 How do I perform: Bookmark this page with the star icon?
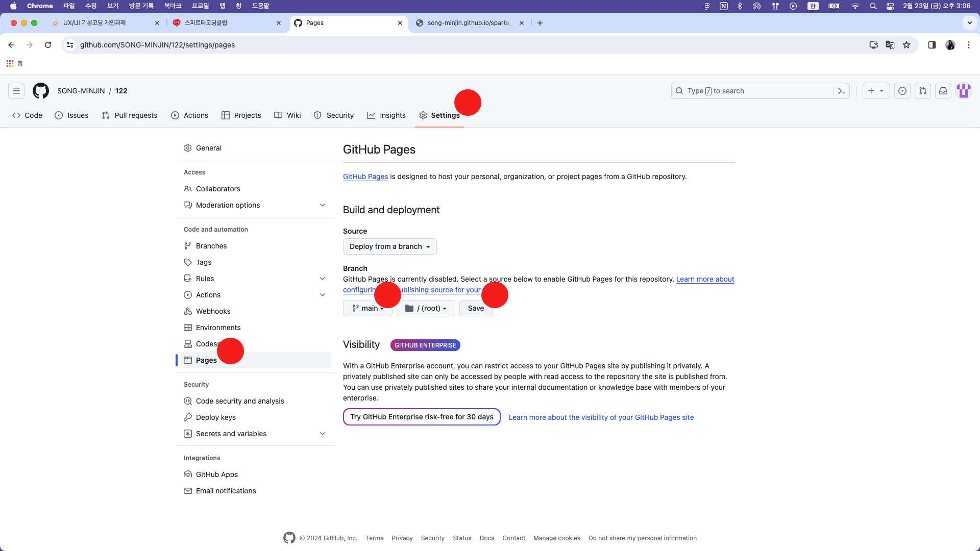pyautogui.click(x=906, y=45)
